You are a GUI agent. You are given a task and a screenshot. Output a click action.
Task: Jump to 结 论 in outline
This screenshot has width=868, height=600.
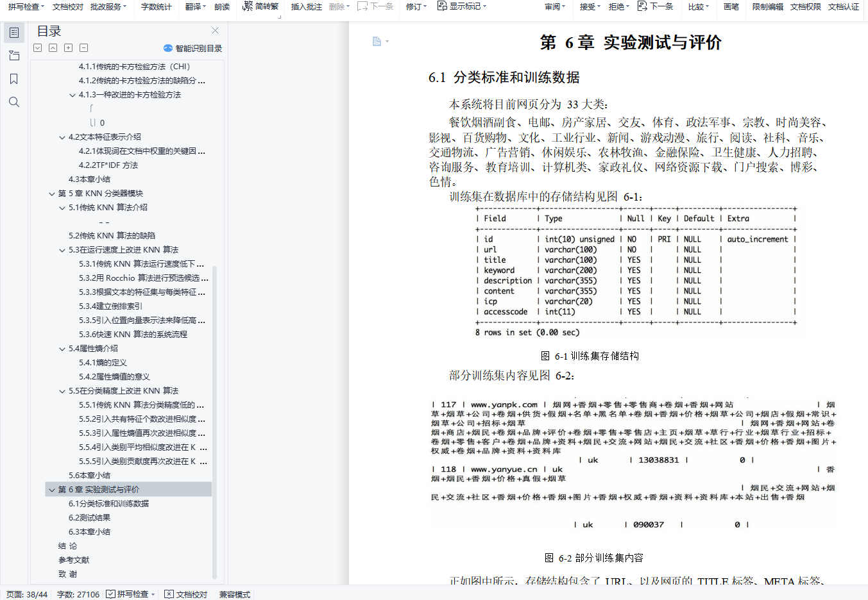point(68,546)
